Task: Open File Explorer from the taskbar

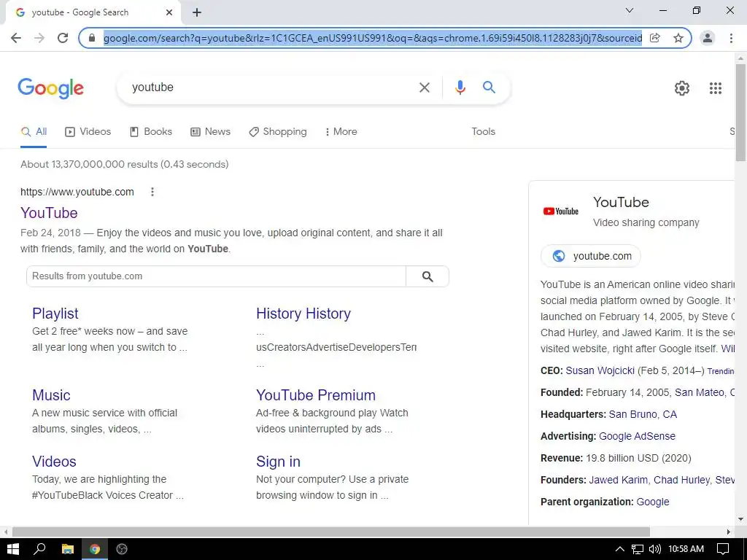Action: tap(68, 549)
